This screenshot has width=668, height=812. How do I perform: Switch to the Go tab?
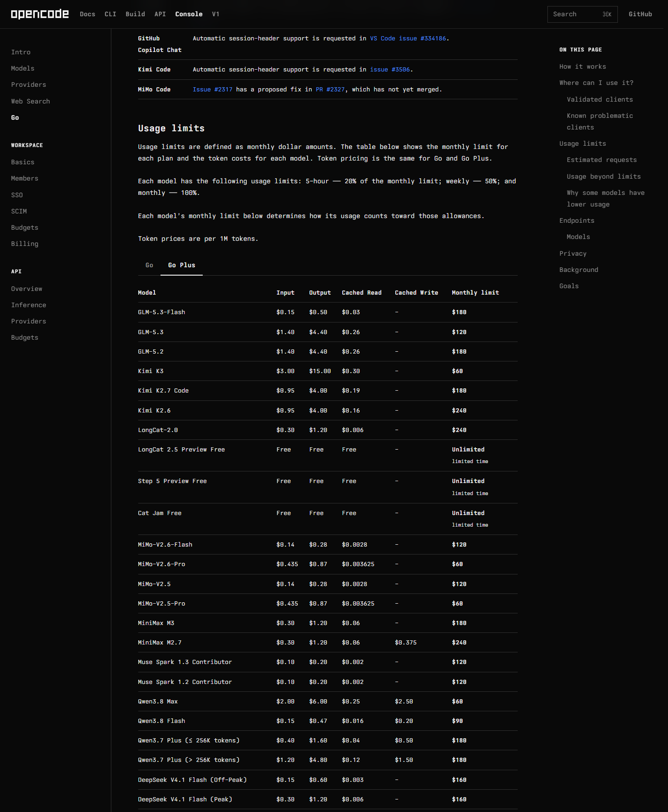(149, 265)
